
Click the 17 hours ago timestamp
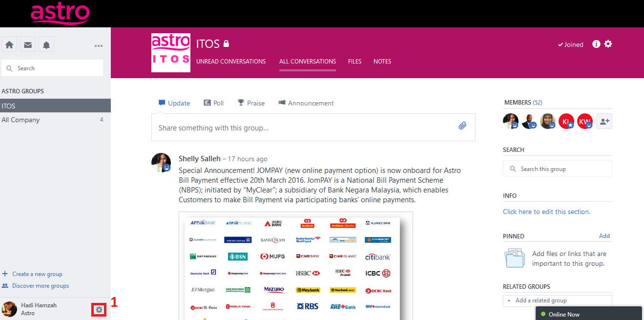(248, 159)
